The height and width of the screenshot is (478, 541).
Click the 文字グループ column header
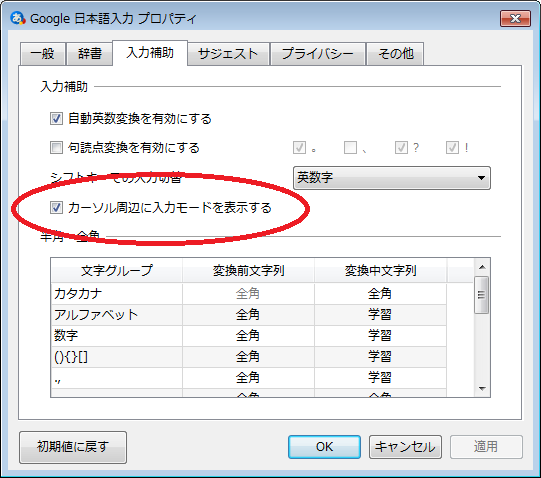point(117,271)
